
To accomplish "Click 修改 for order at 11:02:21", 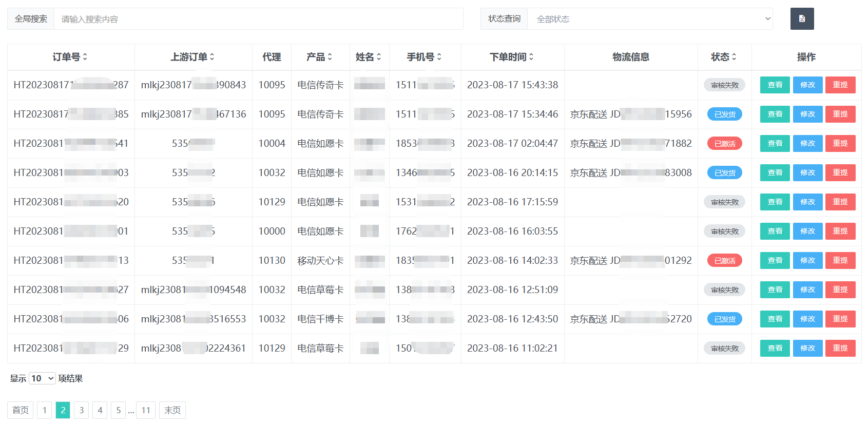I will click(x=808, y=348).
